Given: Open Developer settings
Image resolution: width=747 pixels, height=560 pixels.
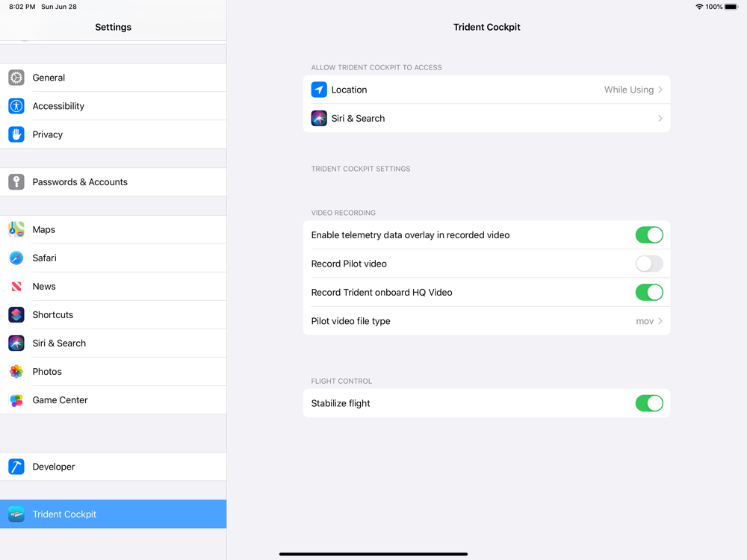Looking at the screenshot, I should 113,467.
